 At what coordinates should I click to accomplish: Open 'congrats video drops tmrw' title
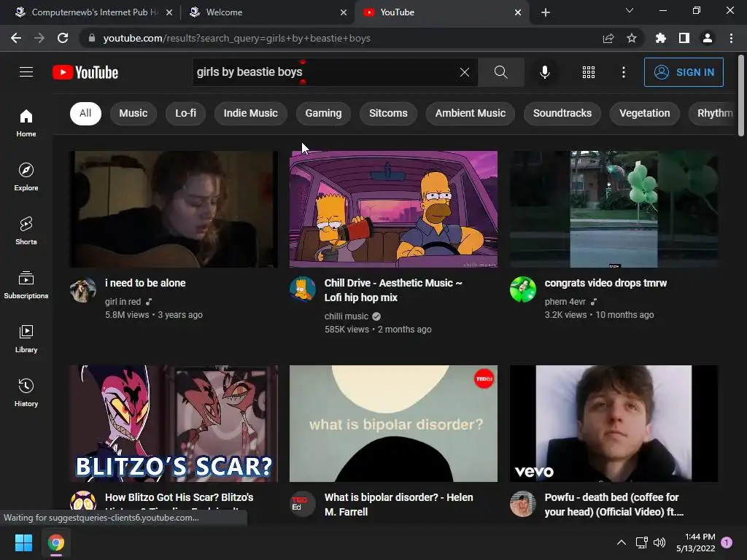point(605,283)
